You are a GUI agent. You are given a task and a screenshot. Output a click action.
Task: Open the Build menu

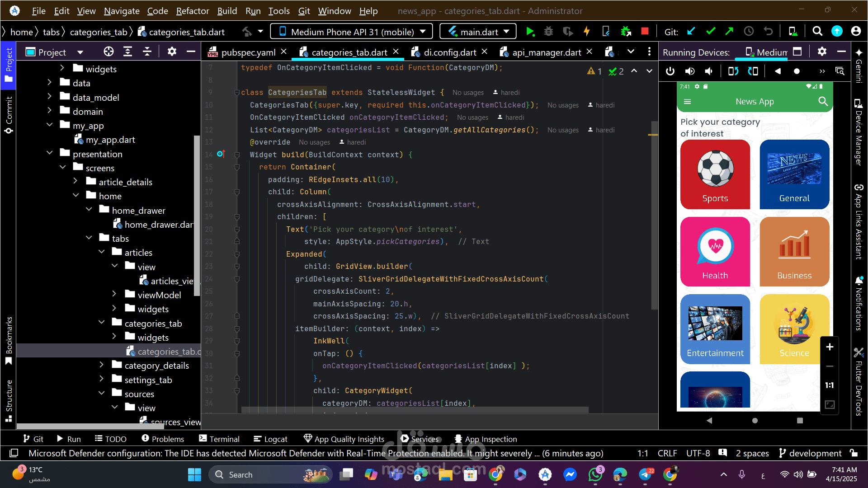tap(227, 11)
